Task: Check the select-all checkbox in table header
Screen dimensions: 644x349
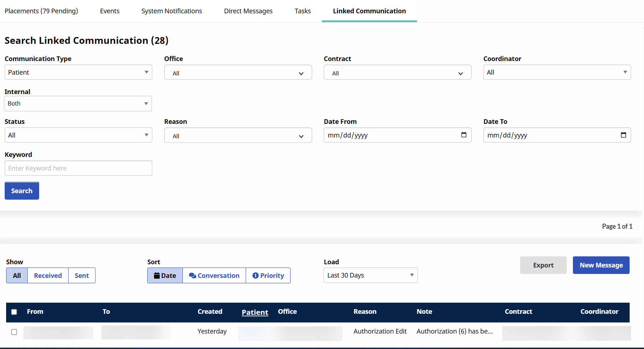Action: (14, 312)
